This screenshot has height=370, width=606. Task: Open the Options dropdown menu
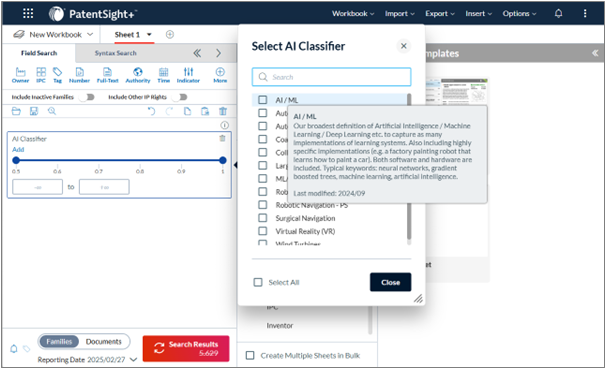pyautogui.click(x=519, y=14)
